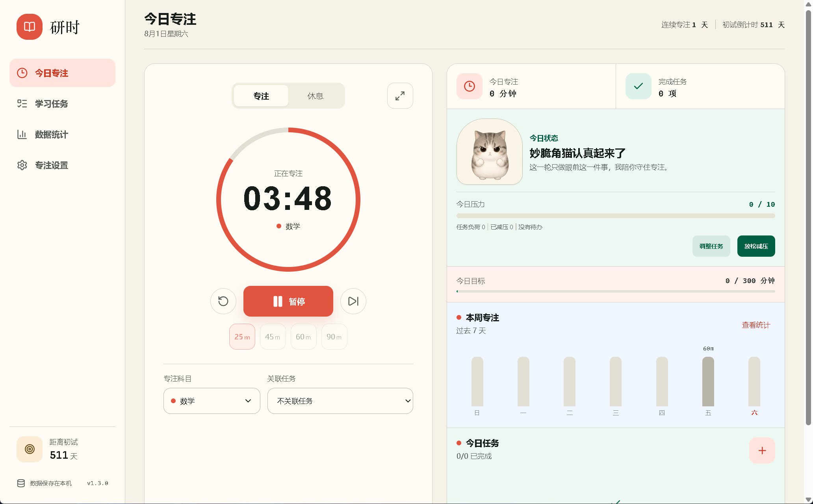The height and width of the screenshot is (504, 813).
Task: Click the Wednesday 三 bar in the chart
Action: point(616,382)
